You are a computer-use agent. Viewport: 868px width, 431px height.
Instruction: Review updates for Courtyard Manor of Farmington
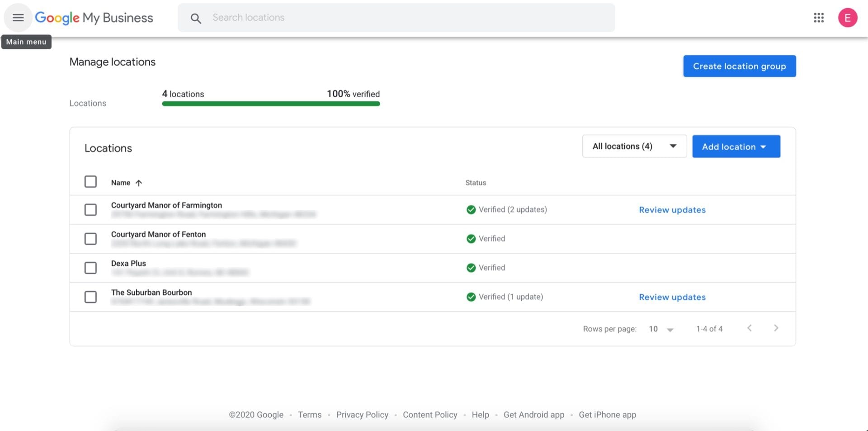(672, 210)
